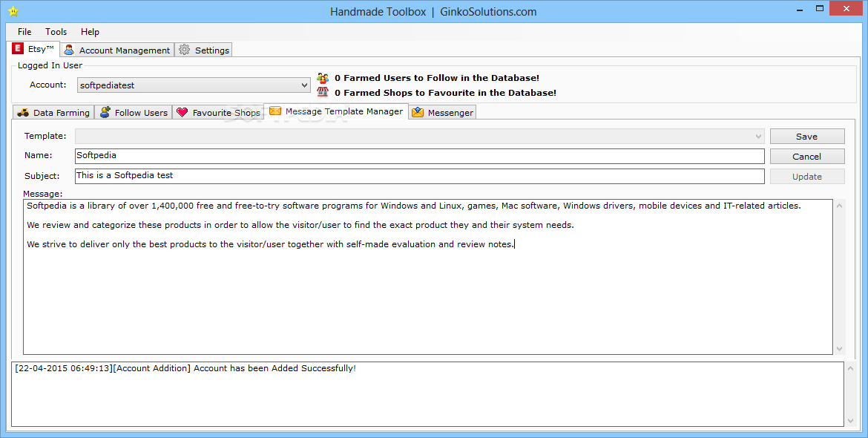This screenshot has height=438, width=868.
Task: Click the log panel scroll up arrow
Action: [x=851, y=369]
